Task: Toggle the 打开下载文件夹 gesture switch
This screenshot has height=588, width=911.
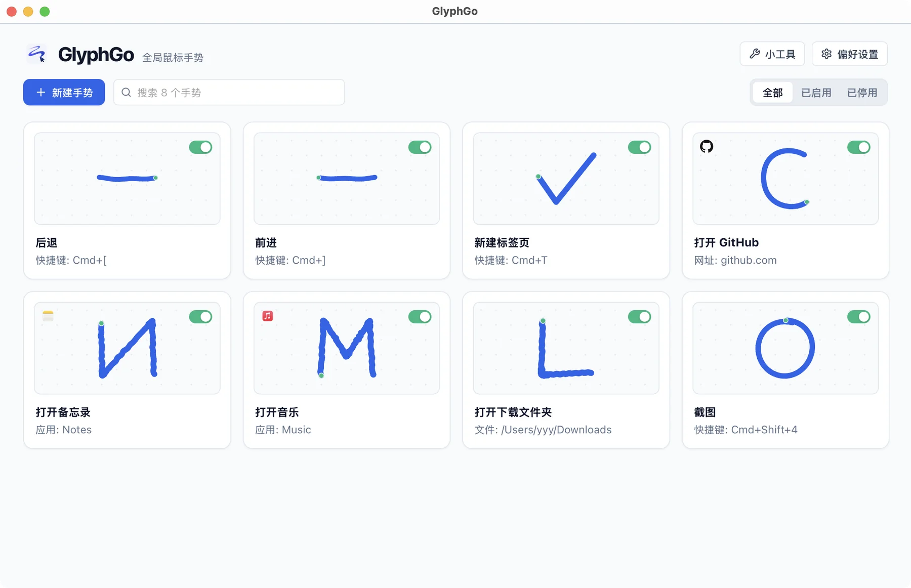Action: click(640, 317)
